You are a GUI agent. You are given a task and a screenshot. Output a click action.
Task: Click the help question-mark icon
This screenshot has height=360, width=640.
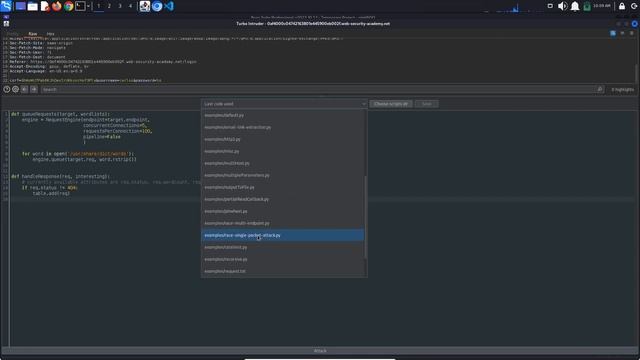[7, 89]
